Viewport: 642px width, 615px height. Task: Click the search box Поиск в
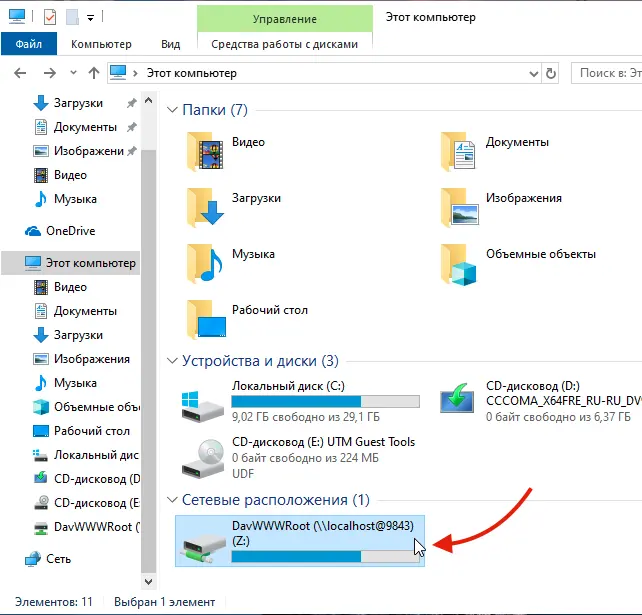607,73
